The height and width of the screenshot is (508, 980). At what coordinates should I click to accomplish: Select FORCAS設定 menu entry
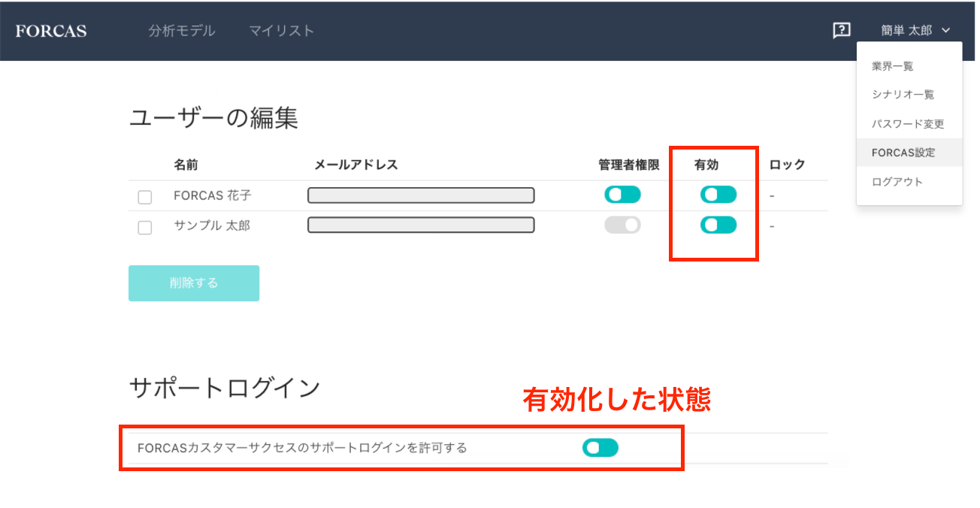point(903,153)
